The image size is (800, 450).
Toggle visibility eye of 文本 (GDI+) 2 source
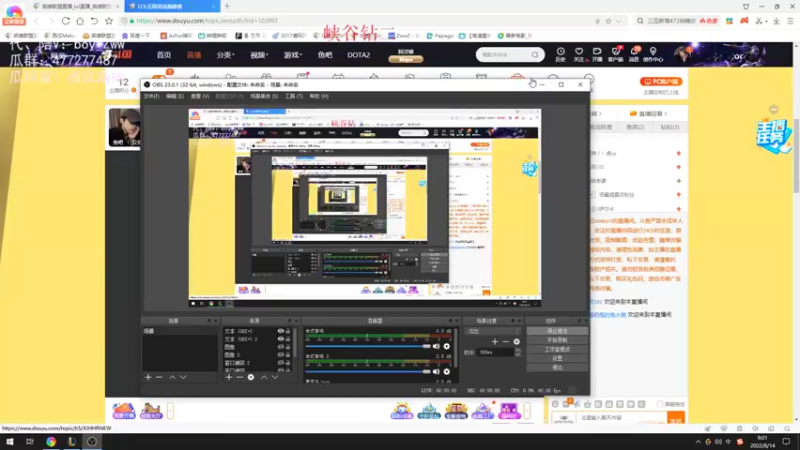coord(280,339)
